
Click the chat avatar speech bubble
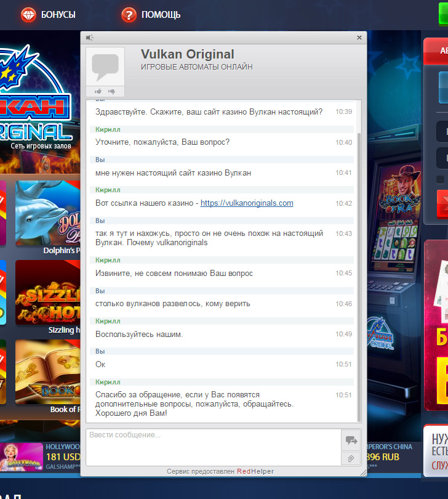pos(105,67)
